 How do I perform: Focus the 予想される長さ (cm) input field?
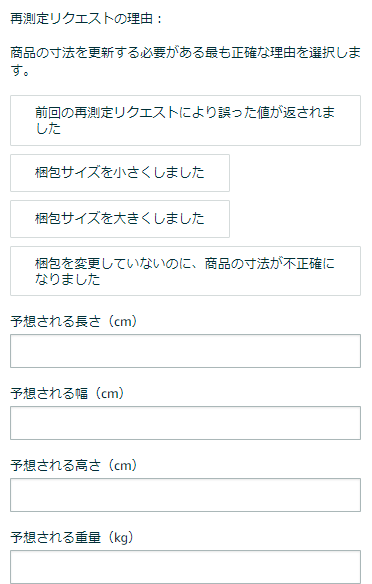coord(185,351)
